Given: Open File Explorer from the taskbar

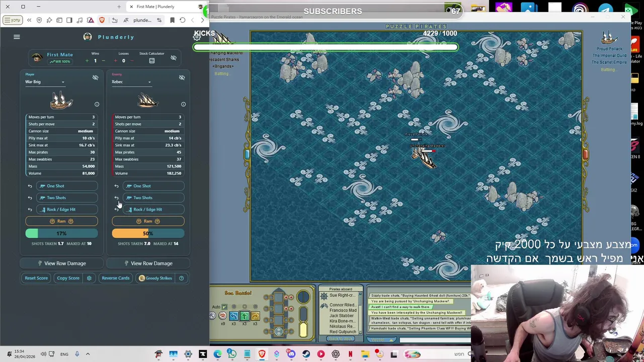Looking at the screenshot, I should [x=365, y=354].
